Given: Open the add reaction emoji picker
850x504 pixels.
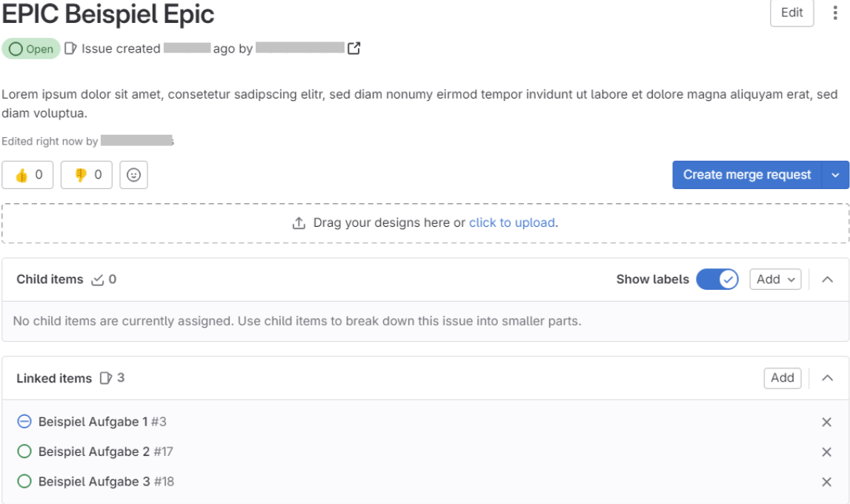Looking at the screenshot, I should point(133,174).
